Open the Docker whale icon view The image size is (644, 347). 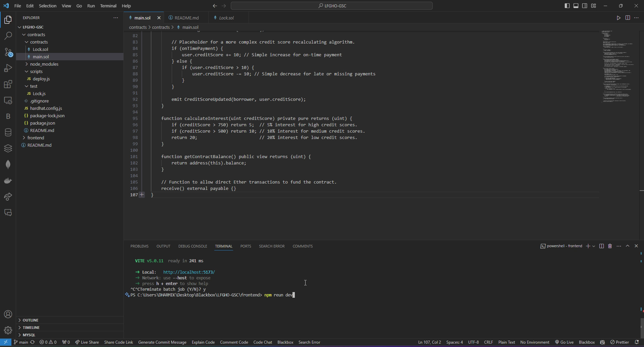(x=8, y=181)
